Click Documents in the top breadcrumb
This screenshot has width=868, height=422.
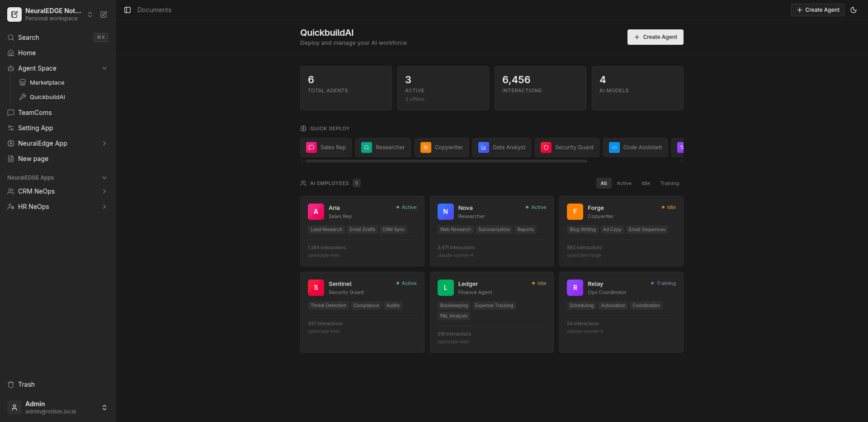point(154,9)
